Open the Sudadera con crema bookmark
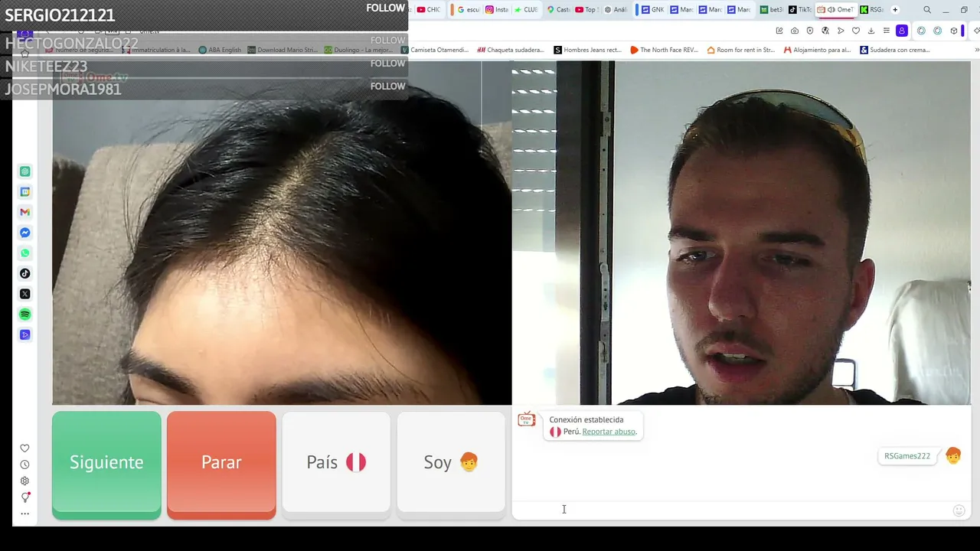 895,50
